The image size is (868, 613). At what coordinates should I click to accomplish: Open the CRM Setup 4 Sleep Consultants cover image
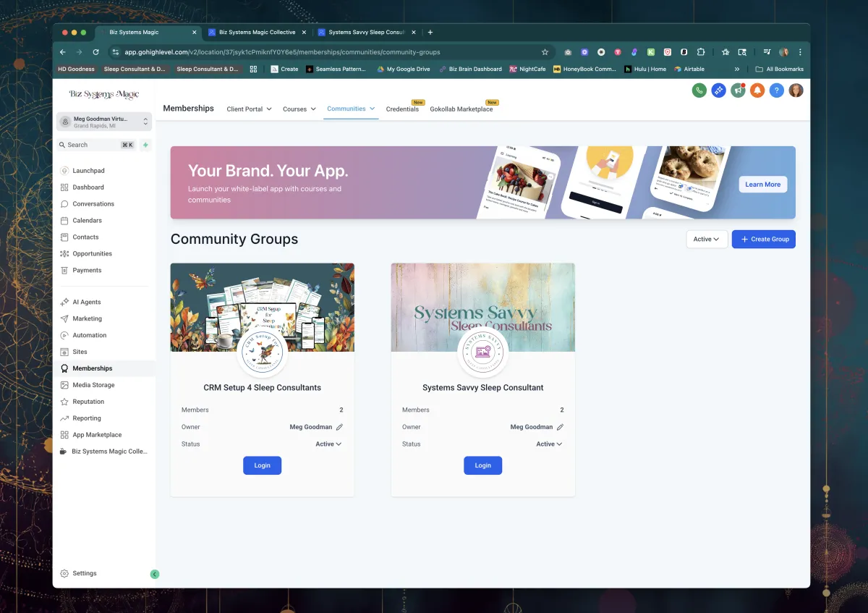263,307
